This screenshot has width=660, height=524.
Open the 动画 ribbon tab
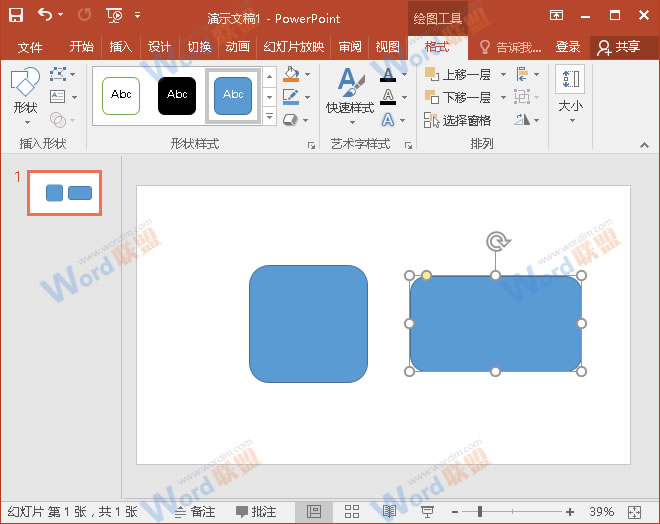click(237, 47)
